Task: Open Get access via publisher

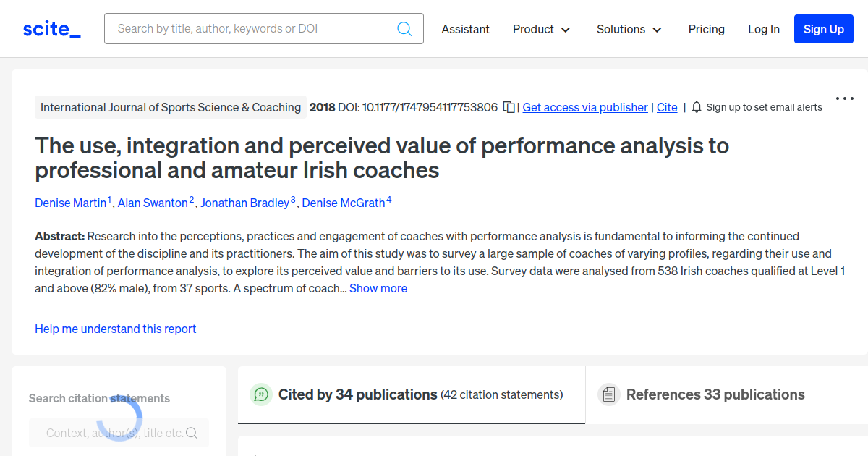Action: click(x=584, y=107)
